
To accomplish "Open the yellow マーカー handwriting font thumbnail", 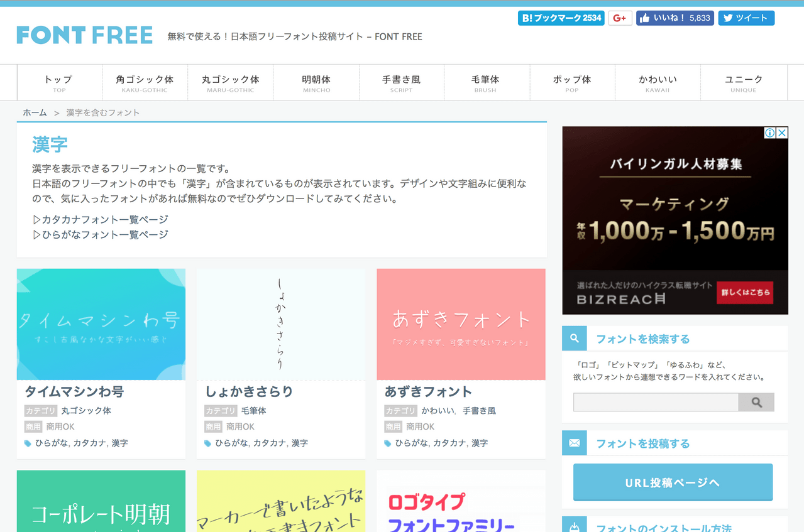I will tap(281, 501).
